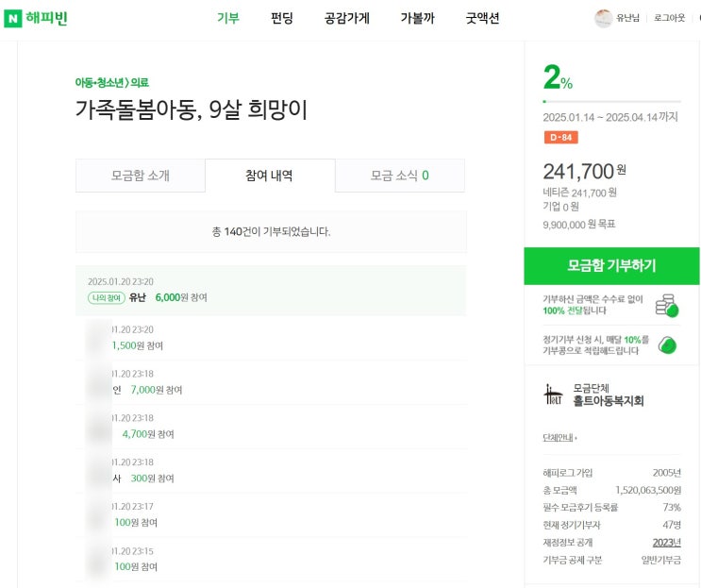Open the 2023년 financial disclosure link

666,542
